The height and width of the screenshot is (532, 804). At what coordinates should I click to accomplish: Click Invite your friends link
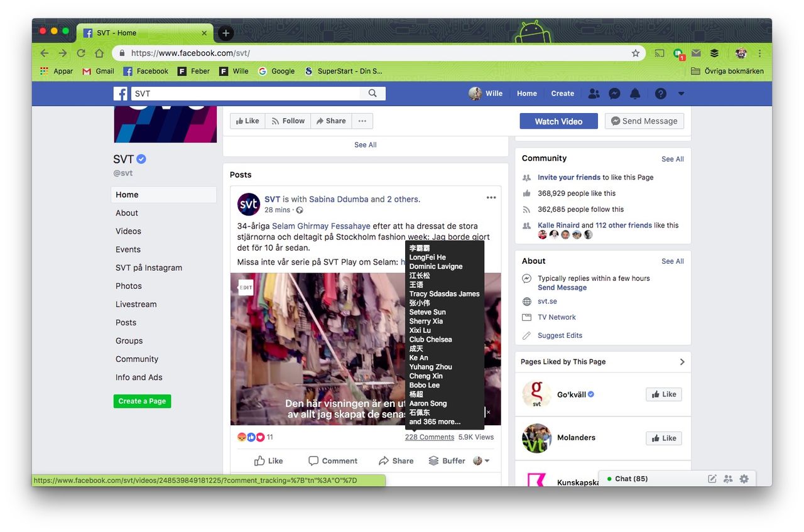pos(569,178)
